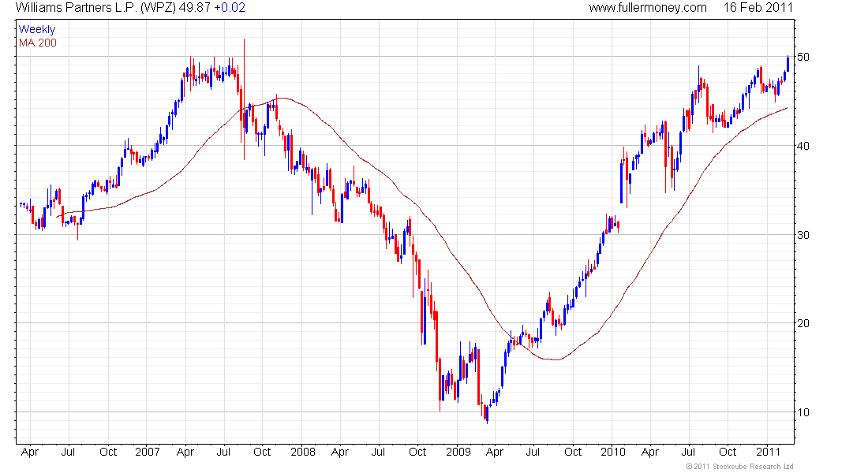Click the chart title 'Williams Partners L.P. (WPZ)'
This screenshot has width=868, height=473.
point(95,8)
